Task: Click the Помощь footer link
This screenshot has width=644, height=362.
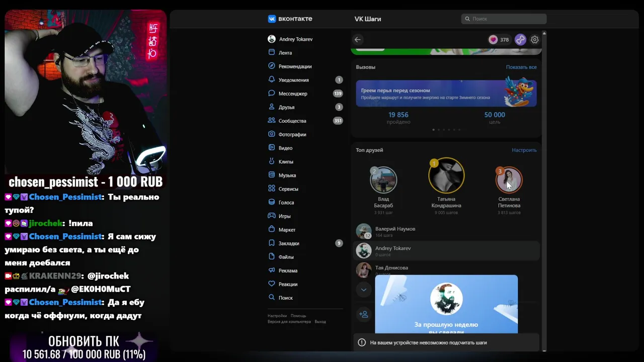Action: (x=298, y=316)
